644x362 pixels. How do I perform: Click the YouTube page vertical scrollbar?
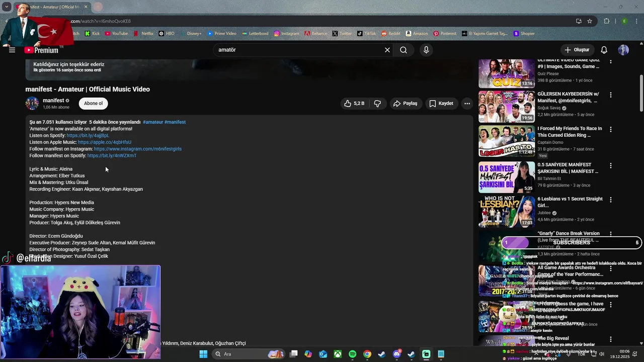coord(641,93)
